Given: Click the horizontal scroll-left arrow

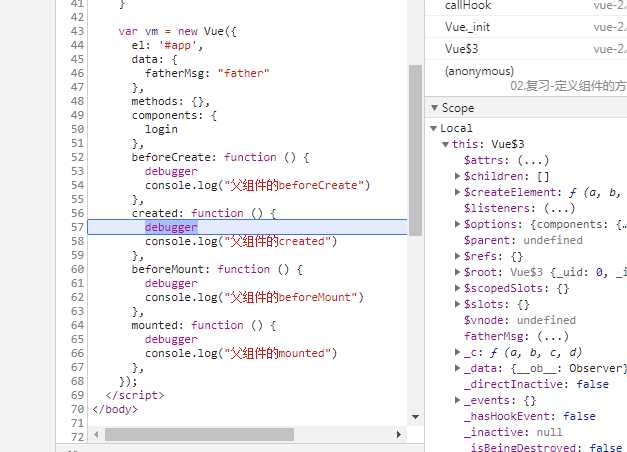Looking at the screenshot, I should (96, 434).
